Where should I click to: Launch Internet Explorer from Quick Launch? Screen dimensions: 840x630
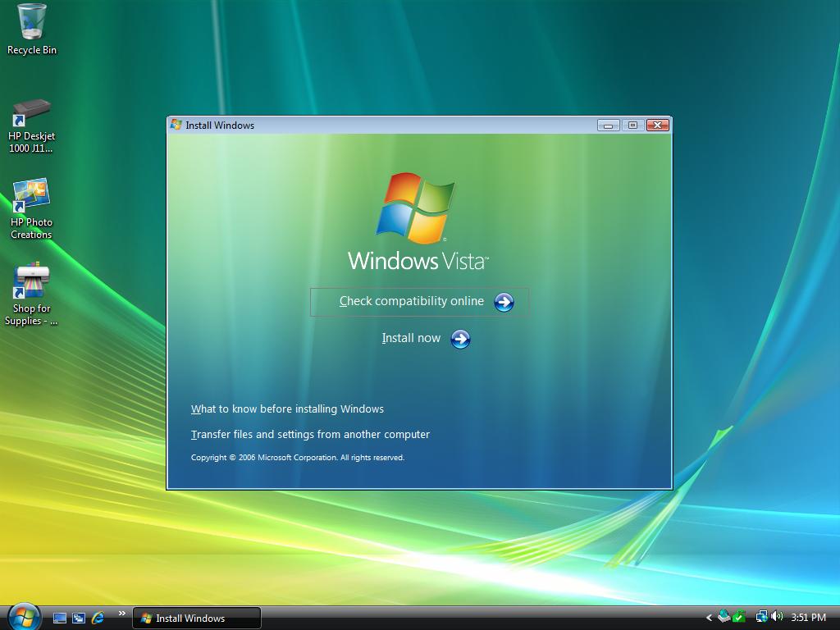click(98, 618)
